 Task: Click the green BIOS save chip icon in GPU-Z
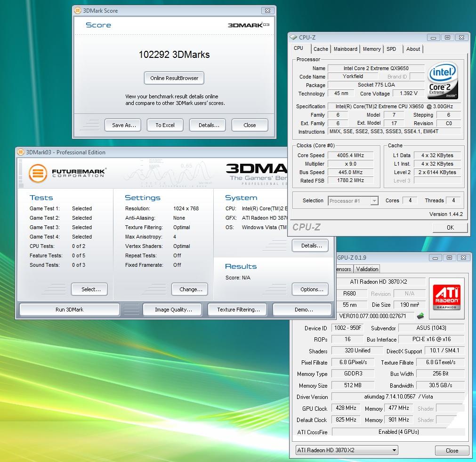pyautogui.click(x=420, y=316)
